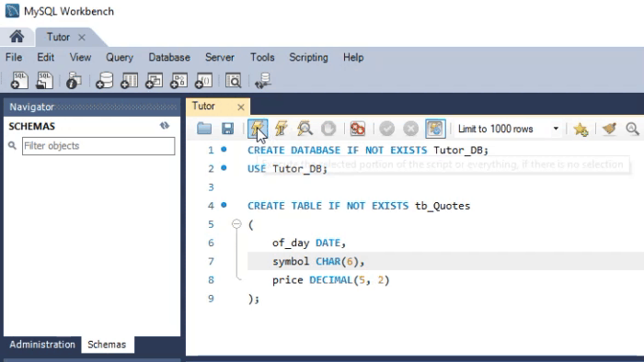Screen dimensions: 644x362
Task: Click the USE Tutor_DB statement on line 2
Action: [x=287, y=168]
